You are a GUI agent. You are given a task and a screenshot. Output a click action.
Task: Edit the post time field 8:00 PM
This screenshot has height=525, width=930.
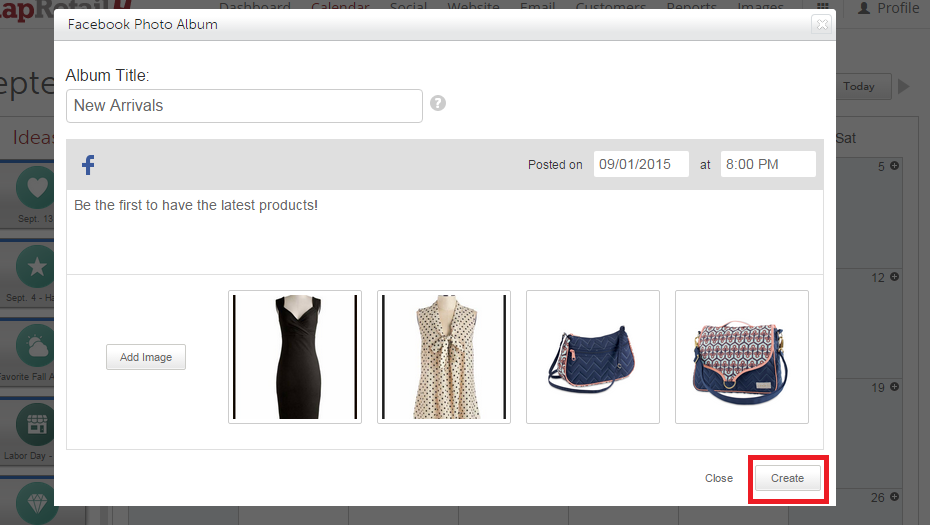(x=768, y=164)
